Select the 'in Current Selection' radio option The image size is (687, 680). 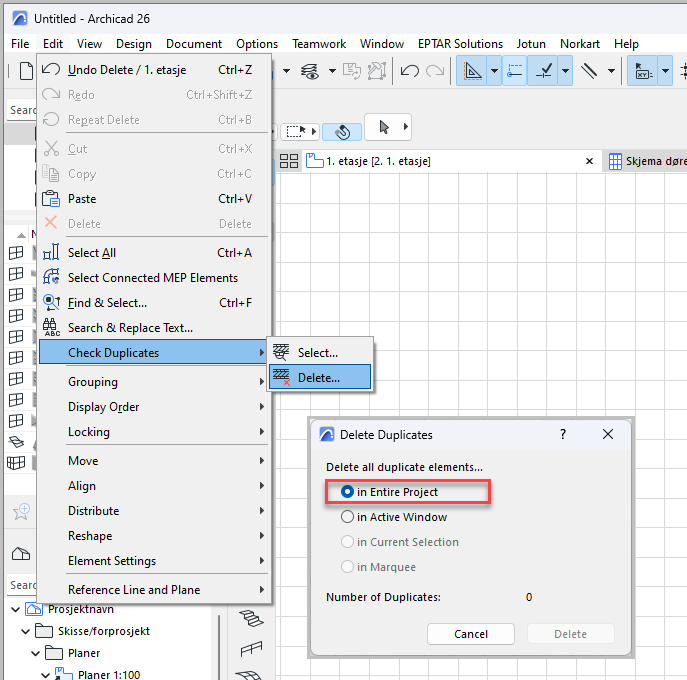[x=347, y=542]
